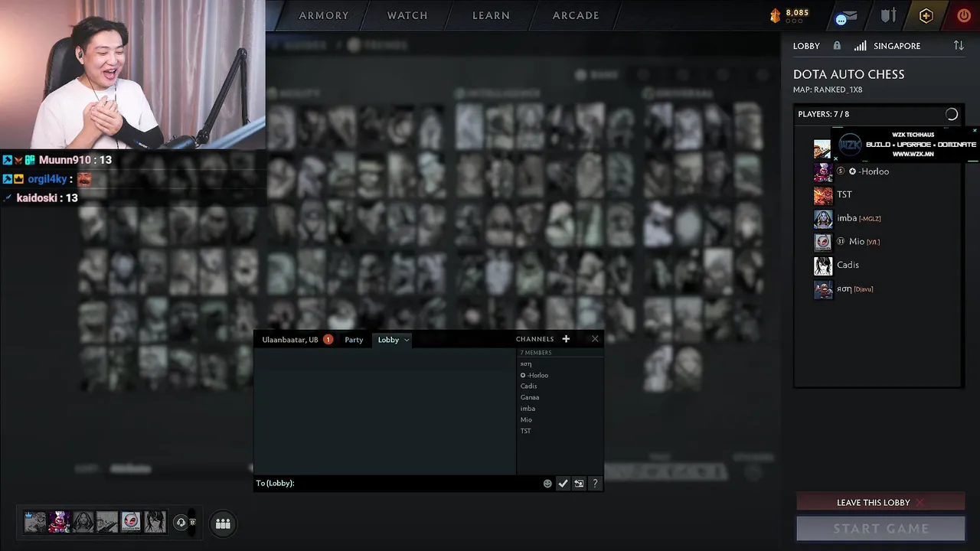
Task: Click player name TST in lobby list
Action: click(x=844, y=194)
